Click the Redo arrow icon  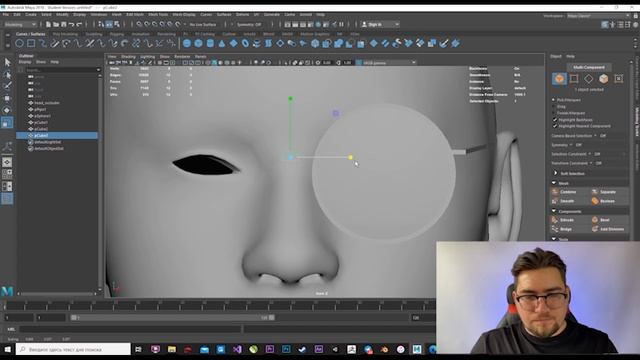pos(80,24)
